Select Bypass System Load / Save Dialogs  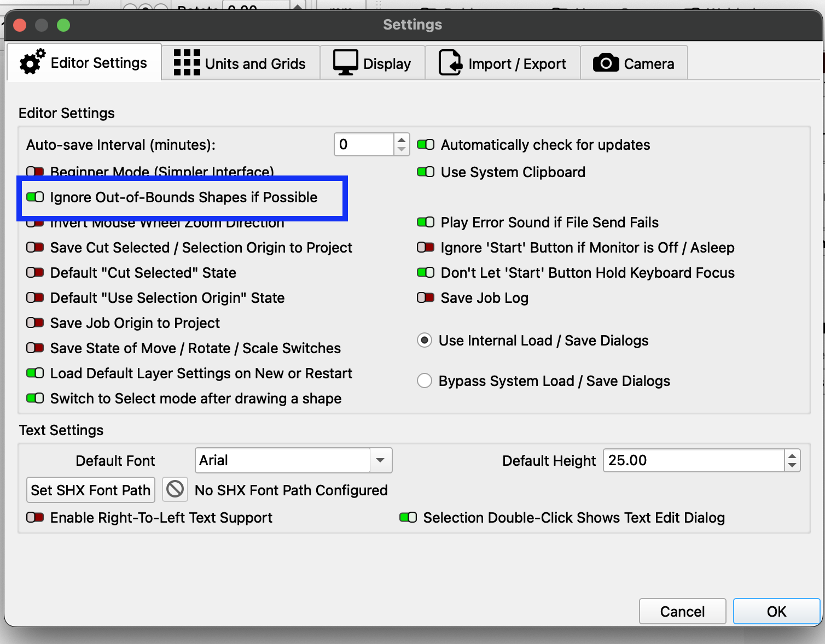(x=425, y=380)
